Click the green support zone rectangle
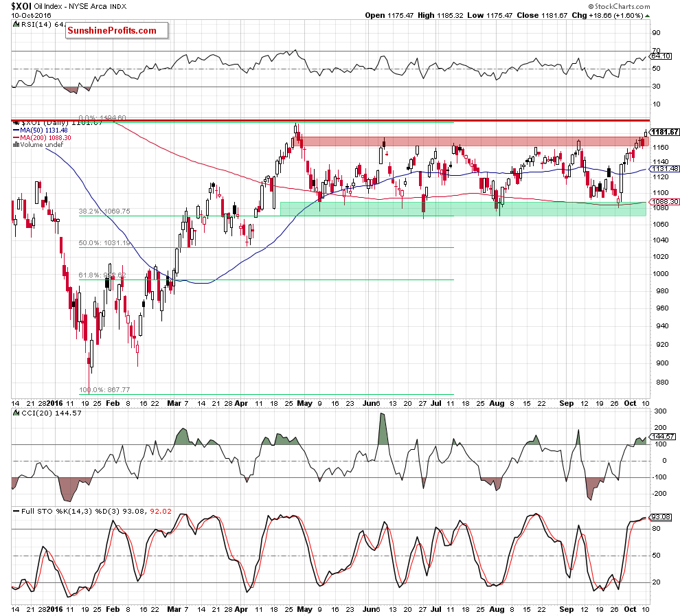The image size is (680, 616). [x=463, y=209]
